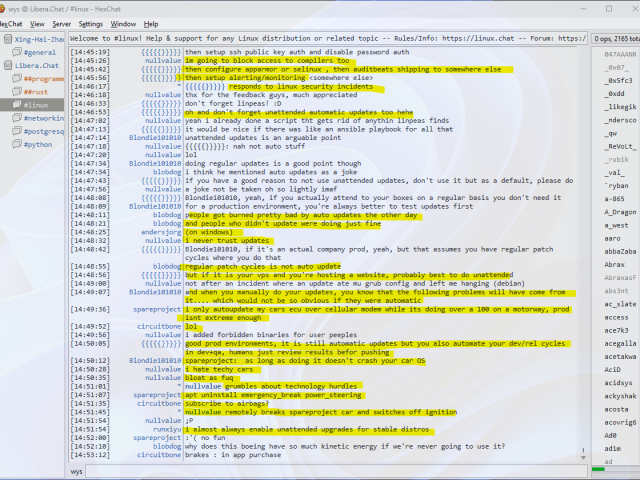The height and width of the screenshot is (480, 640).
Task: Select the ##rust channel icon
Action: click(17, 91)
